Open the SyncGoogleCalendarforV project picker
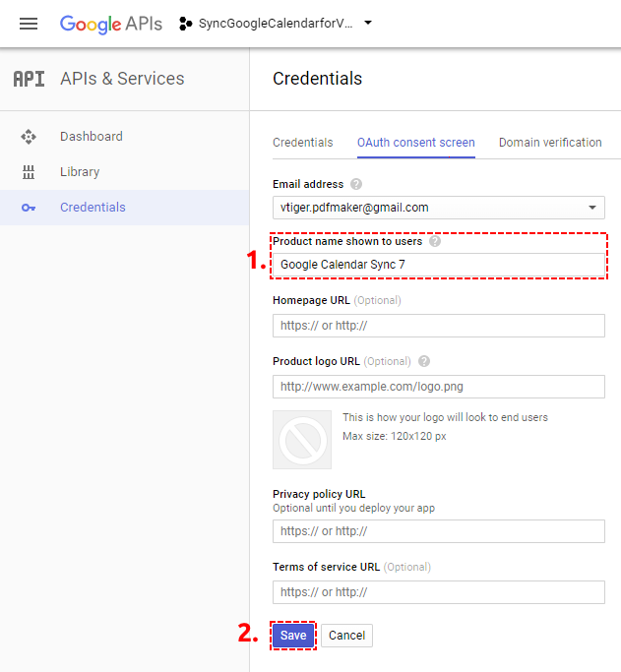 point(276,24)
